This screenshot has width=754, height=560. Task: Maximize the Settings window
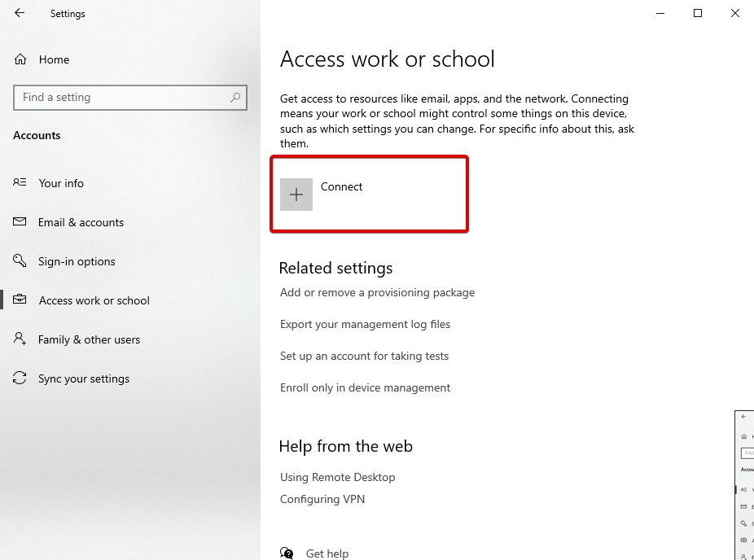tap(698, 13)
